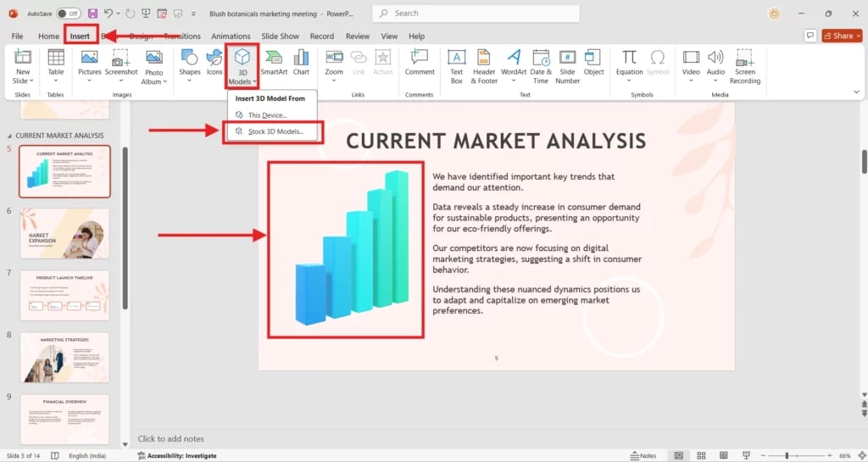Image resolution: width=868 pixels, height=462 pixels.
Task: Insert a Table from the ribbon
Action: tap(55, 62)
